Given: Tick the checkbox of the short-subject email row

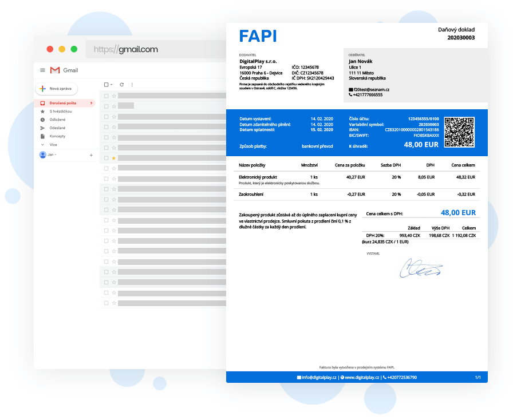Looking at the screenshot, I should pos(106,106).
